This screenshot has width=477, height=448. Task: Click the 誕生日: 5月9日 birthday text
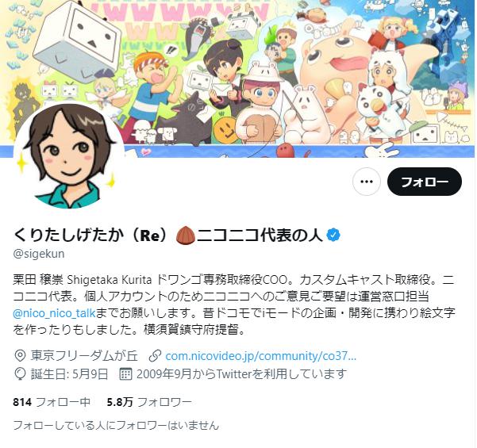[70, 374]
